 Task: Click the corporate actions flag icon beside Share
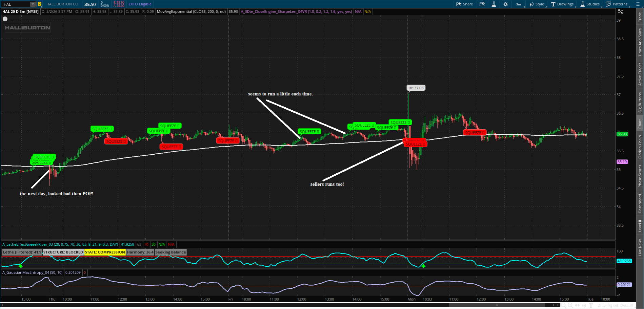pyautogui.click(x=482, y=4)
